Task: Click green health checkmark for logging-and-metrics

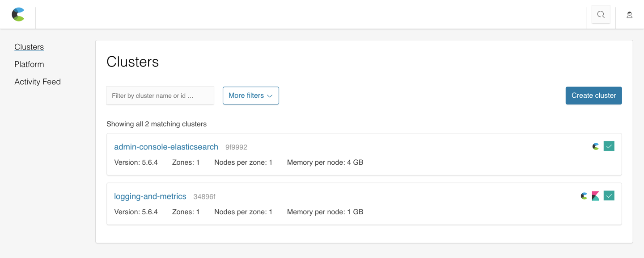Action: [x=609, y=196]
